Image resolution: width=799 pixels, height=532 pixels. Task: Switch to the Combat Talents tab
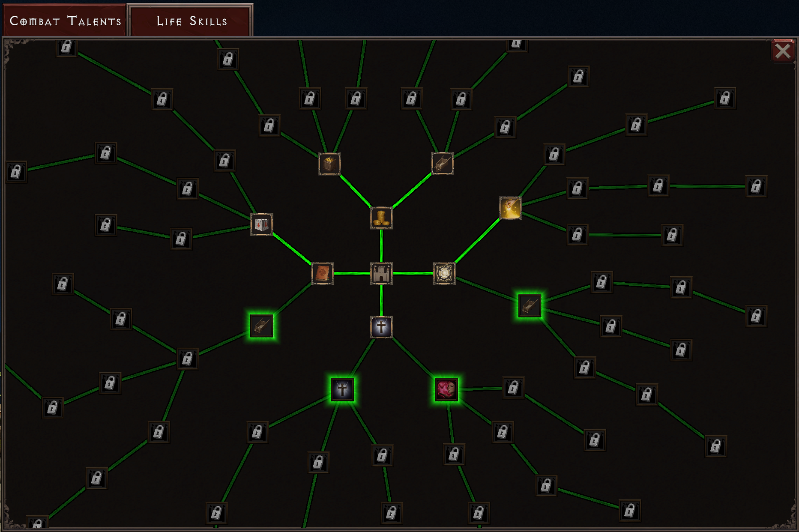(65, 21)
